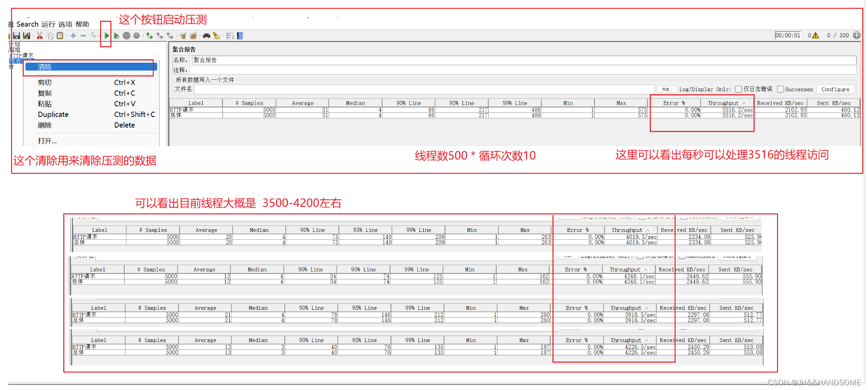Click the Save test plan icon
Image resolution: width=868 pixels, height=390 pixels.
click(x=17, y=35)
